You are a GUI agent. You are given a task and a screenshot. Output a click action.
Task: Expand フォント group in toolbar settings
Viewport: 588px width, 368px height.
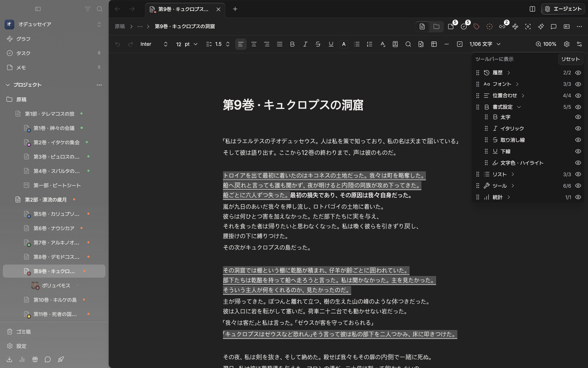pos(517,84)
